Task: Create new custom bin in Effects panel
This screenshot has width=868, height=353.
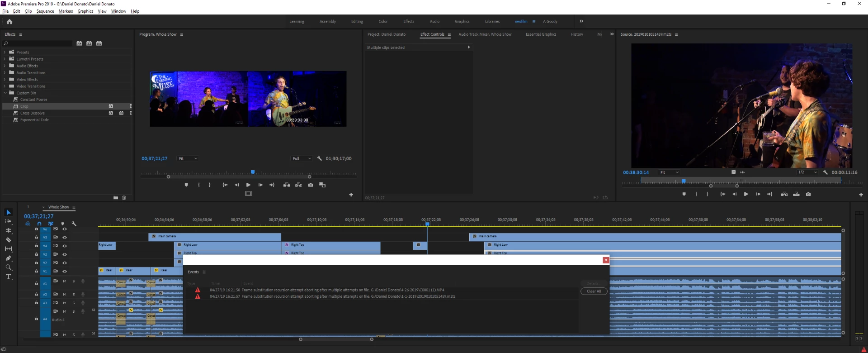Action: pyautogui.click(x=116, y=198)
